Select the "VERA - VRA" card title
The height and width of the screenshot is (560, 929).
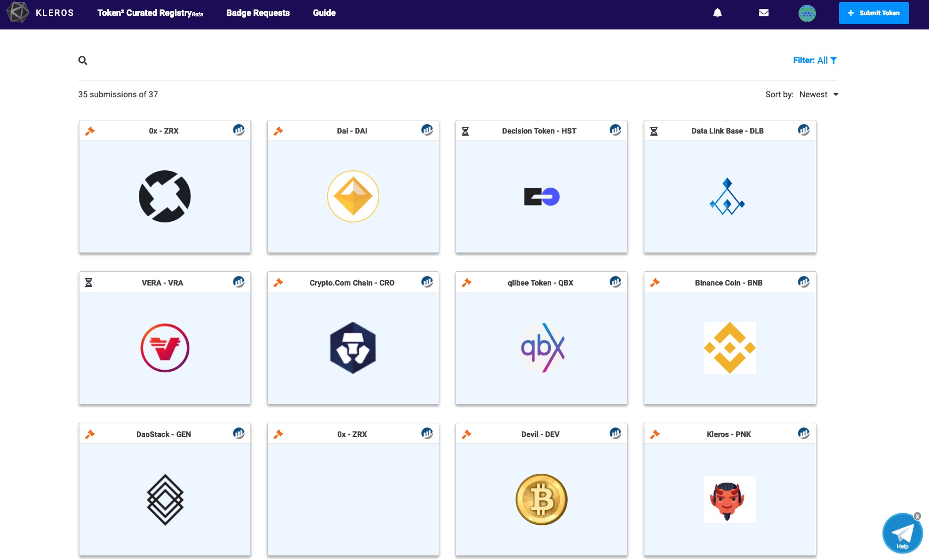click(x=163, y=283)
